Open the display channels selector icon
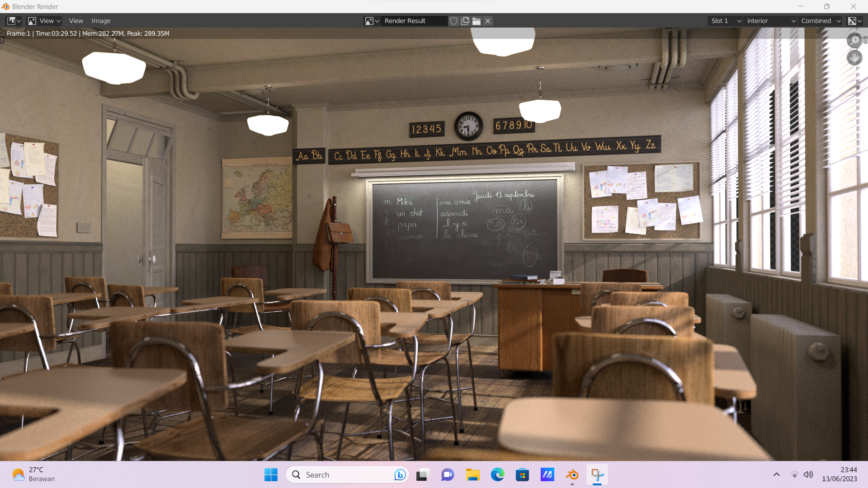This screenshot has height=488, width=868. point(854,21)
